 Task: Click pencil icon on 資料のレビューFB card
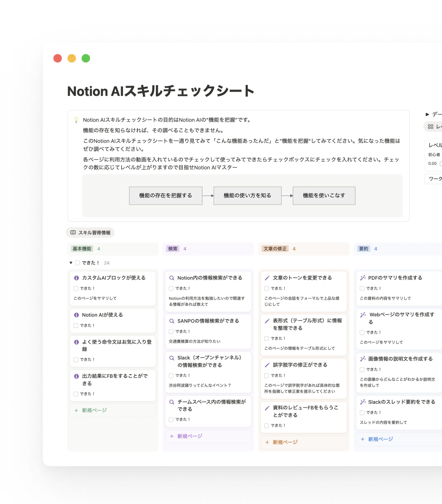[x=267, y=408]
